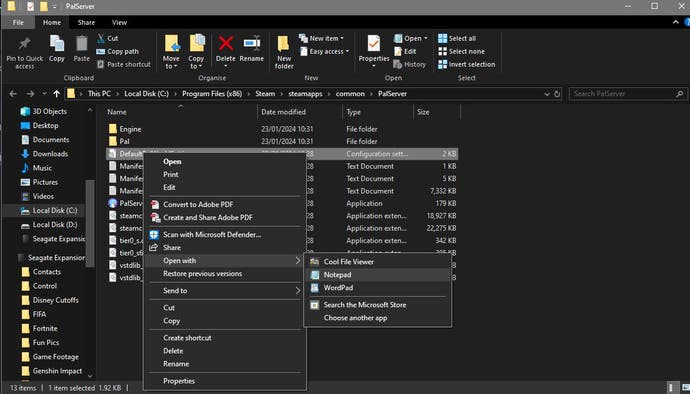Viewport: 690px width, 394px height.
Task: Choose Properties in the context menu
Action: [179, 381]
